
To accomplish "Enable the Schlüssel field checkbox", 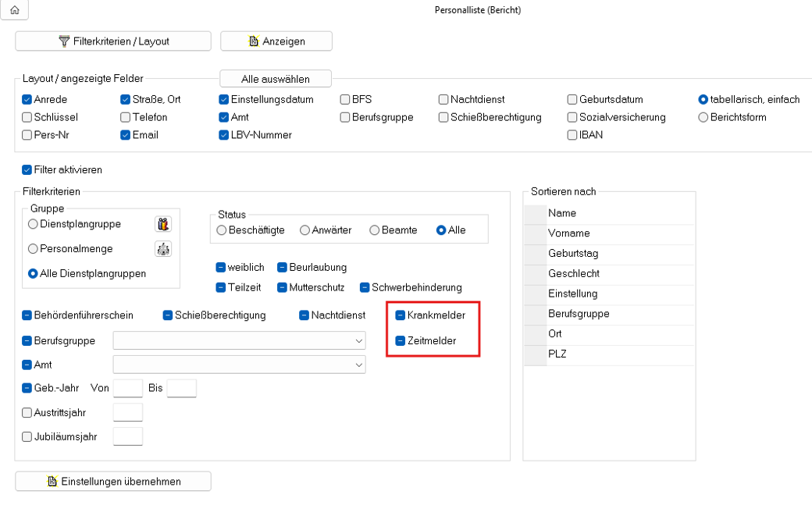I will point(27,117).
